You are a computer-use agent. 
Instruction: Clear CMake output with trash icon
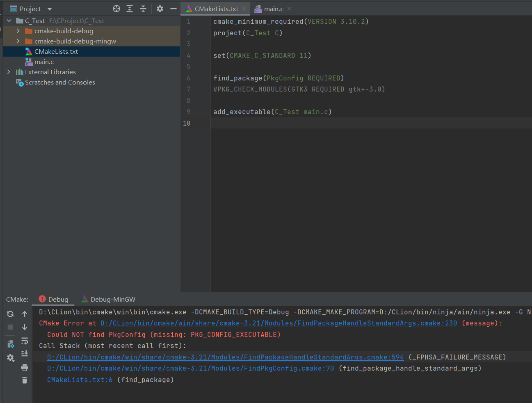25,380
